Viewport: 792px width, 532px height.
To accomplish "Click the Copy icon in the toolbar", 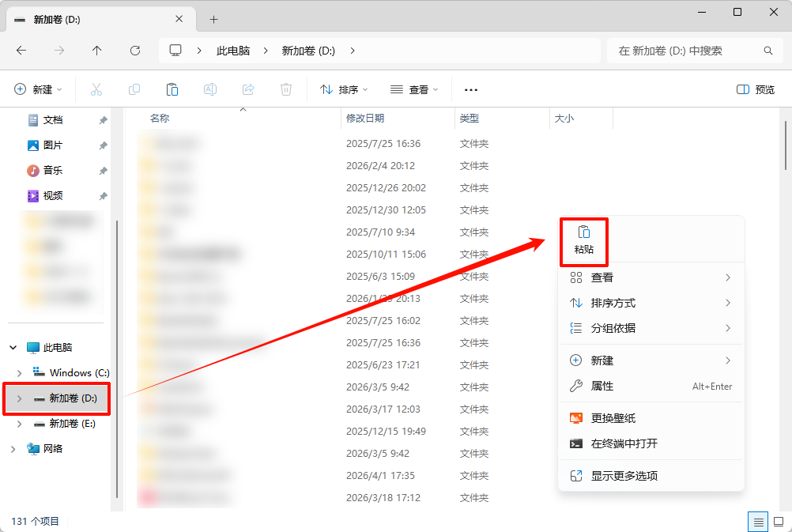I will (134, 89).
